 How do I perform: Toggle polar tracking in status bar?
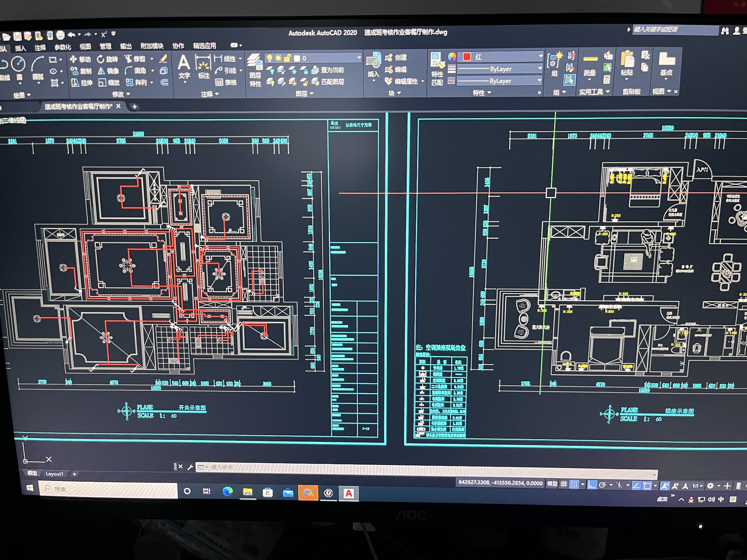tap(602, 485)
